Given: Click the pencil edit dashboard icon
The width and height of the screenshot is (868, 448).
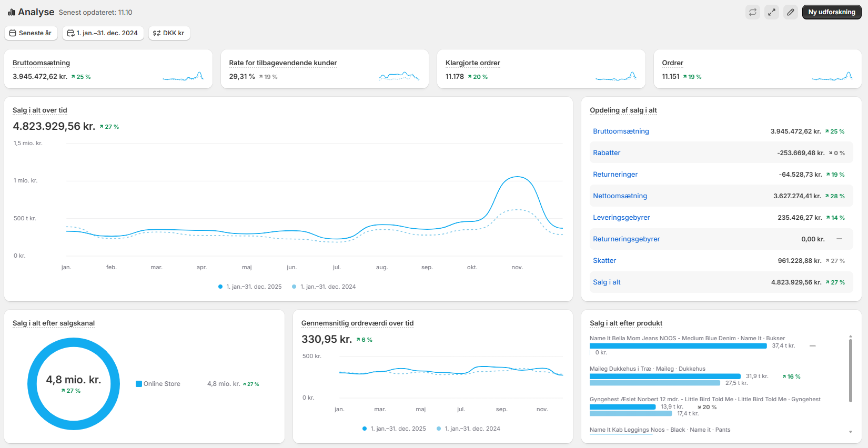Looking at the screenshot, I should pos(791,12).
